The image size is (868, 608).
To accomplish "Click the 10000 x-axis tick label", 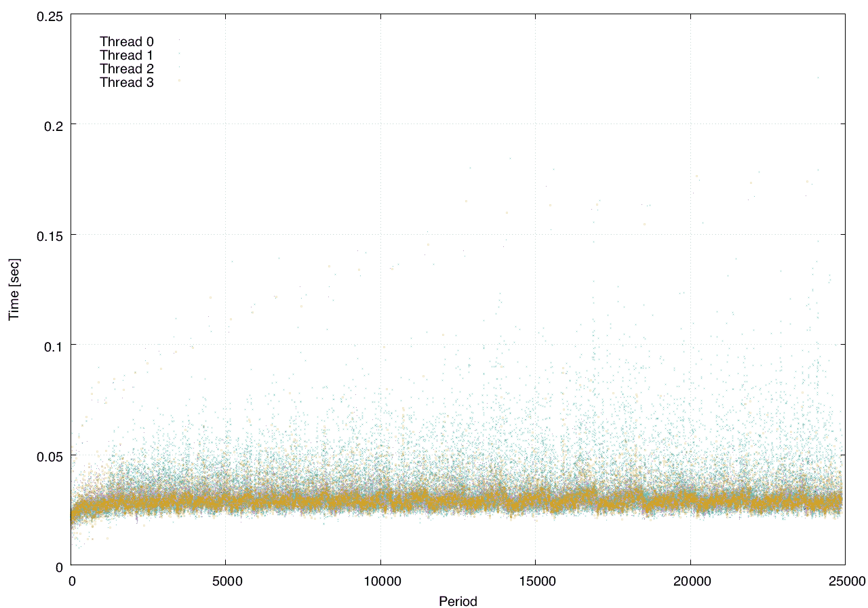I will 381,581.
